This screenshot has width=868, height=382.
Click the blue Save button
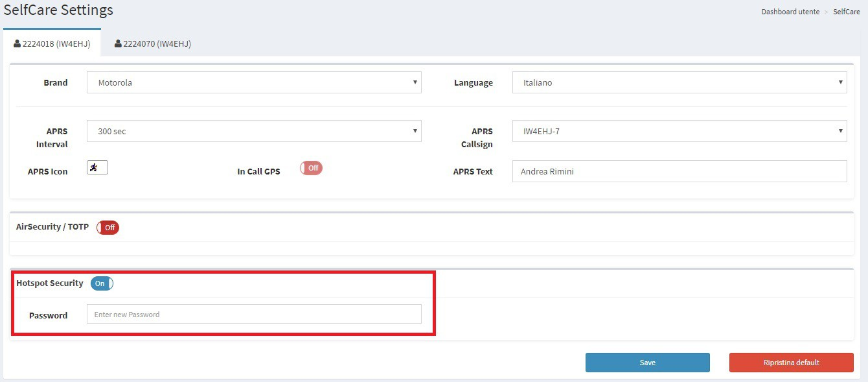(648, 363)
